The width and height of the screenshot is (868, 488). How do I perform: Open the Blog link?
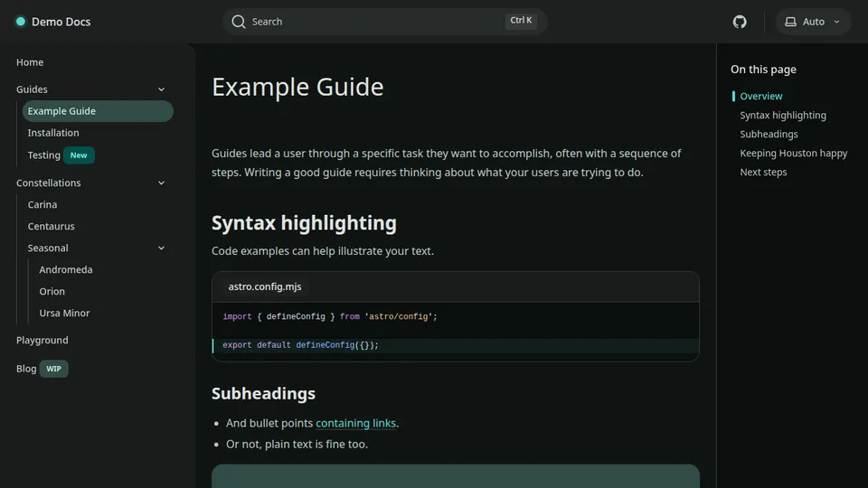point(26,369)
